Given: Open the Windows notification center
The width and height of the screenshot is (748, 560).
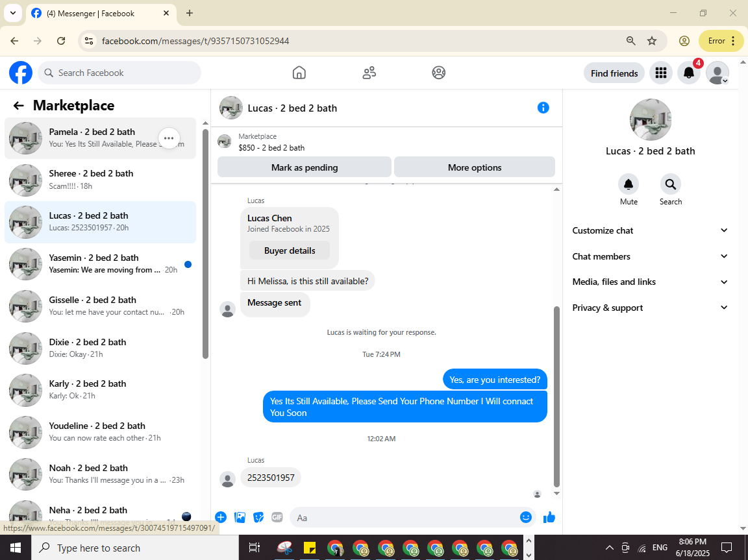Looking at the screenshot, I should [x=727, y=548].
